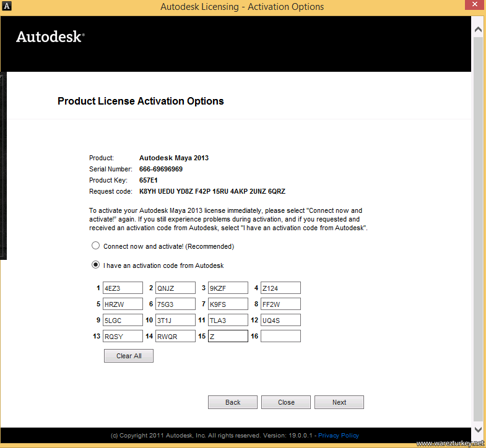Open the Privacy Policy link
Screen dimensions: 486x448
point(339,435)
